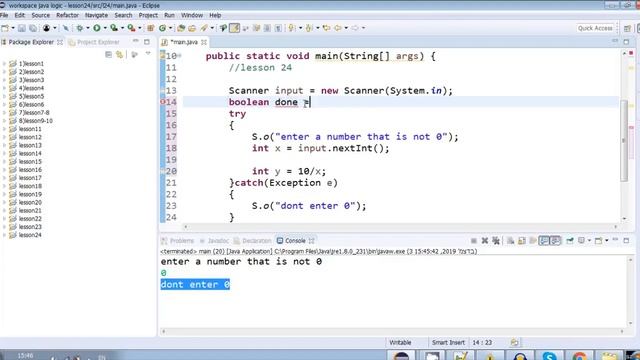
Task: Expand the 1)lesson1 project node
Action: [x=4, y=64]
